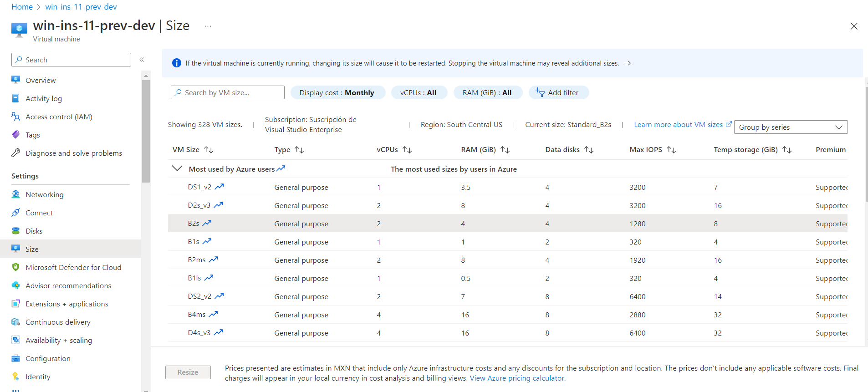
Task: Sort table by RAM (GiB) column
Action: [x=505, y=150]
